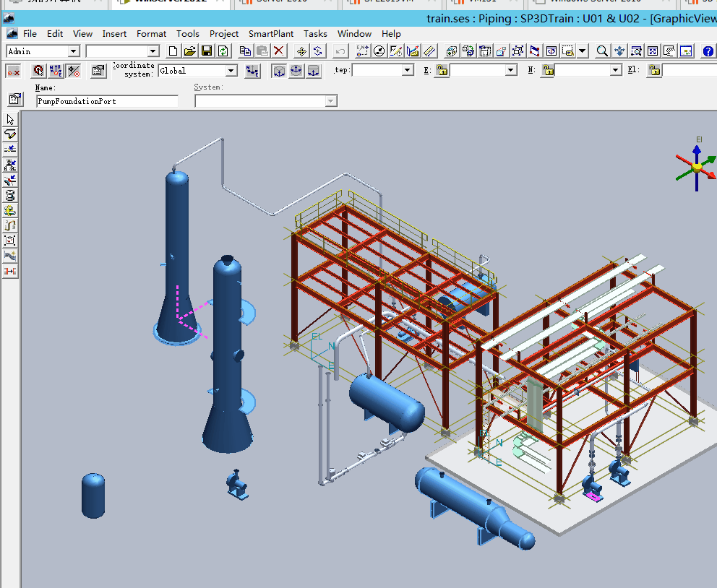Viewport: 717px width, 588px height.
Task: Open the SmartPlant menu
Action: click(271, 34)
